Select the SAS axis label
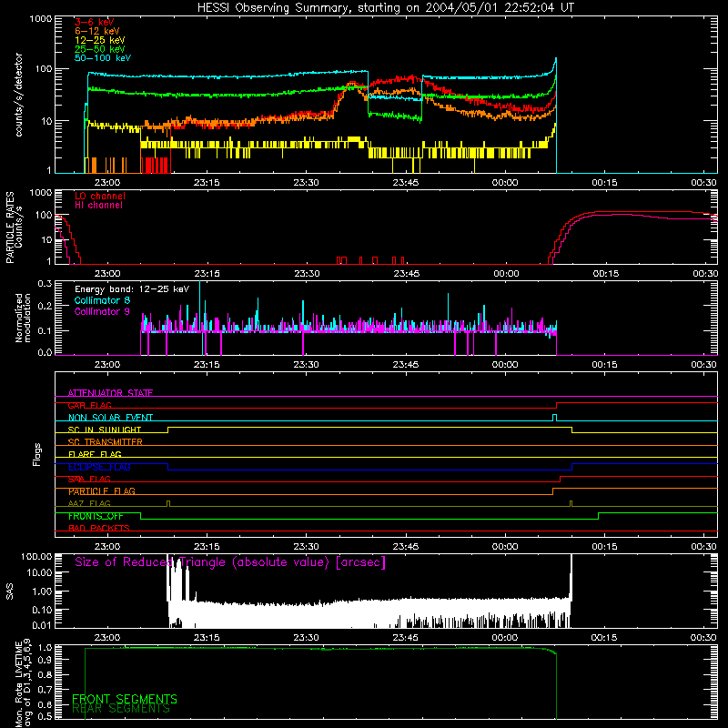This screenshot has width=728, height=728. 10,591
